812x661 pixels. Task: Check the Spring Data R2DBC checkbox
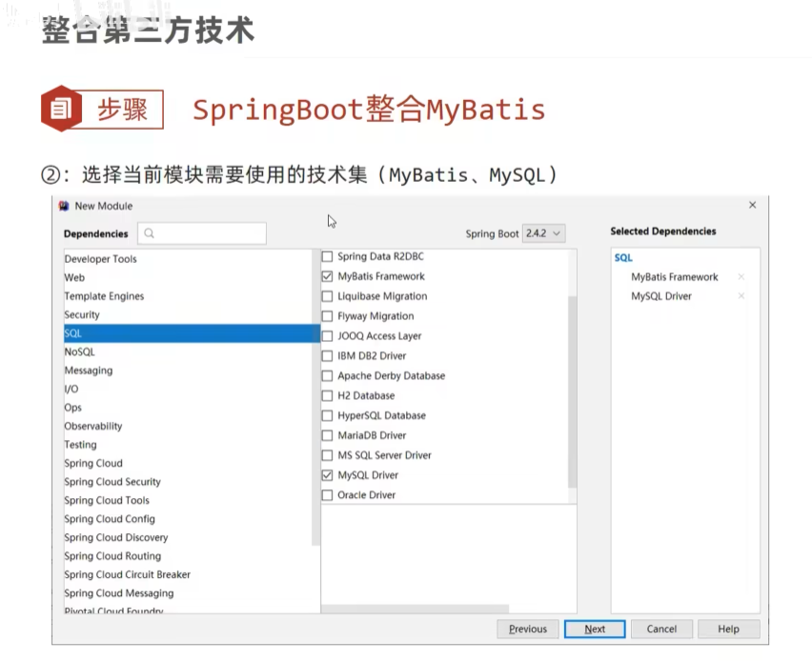tap(327, 257)
